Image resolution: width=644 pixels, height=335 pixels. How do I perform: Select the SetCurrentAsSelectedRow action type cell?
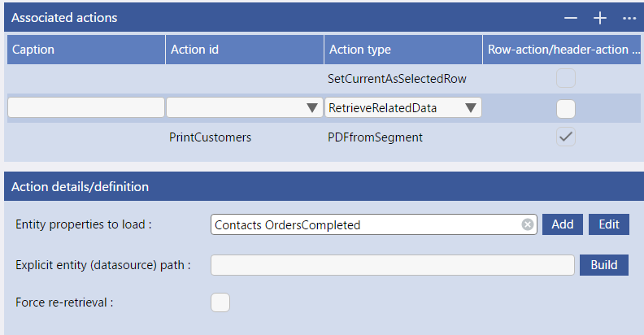(397, 79)
